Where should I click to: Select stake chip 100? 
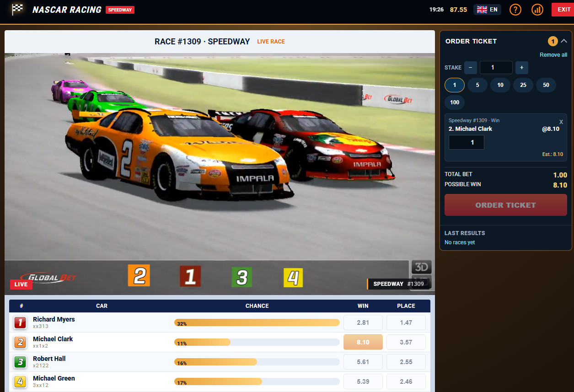point(455,102)
